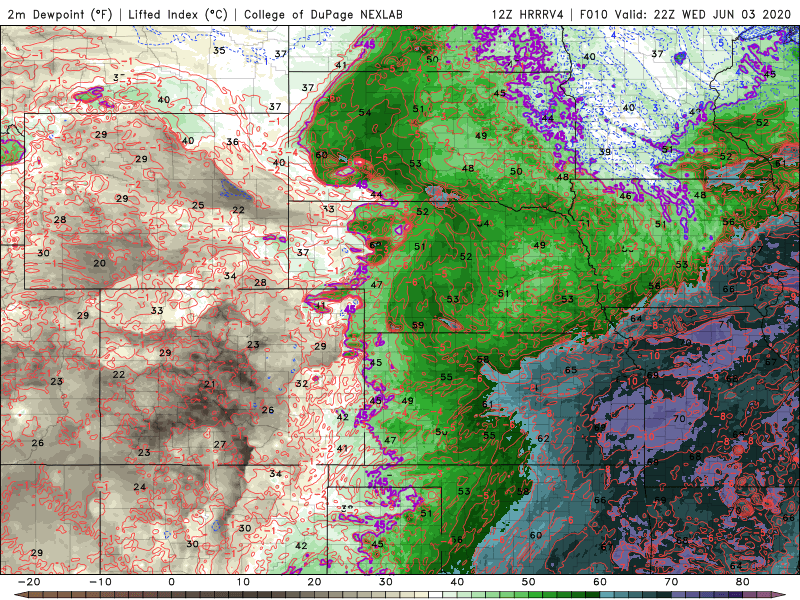Click the "12Z HRRRV4" model run label
This screenshot has width=800, height=600.
pyautogui.click(x=528, y=14)
